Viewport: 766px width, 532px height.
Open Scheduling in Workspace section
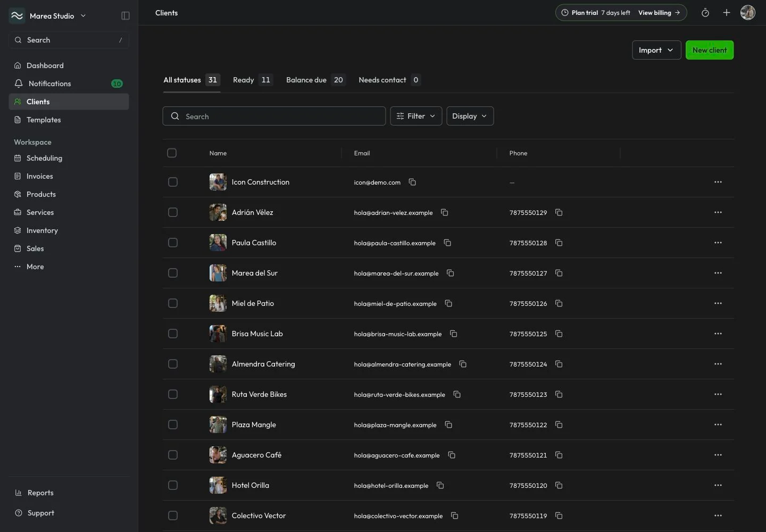pos(69,158)
